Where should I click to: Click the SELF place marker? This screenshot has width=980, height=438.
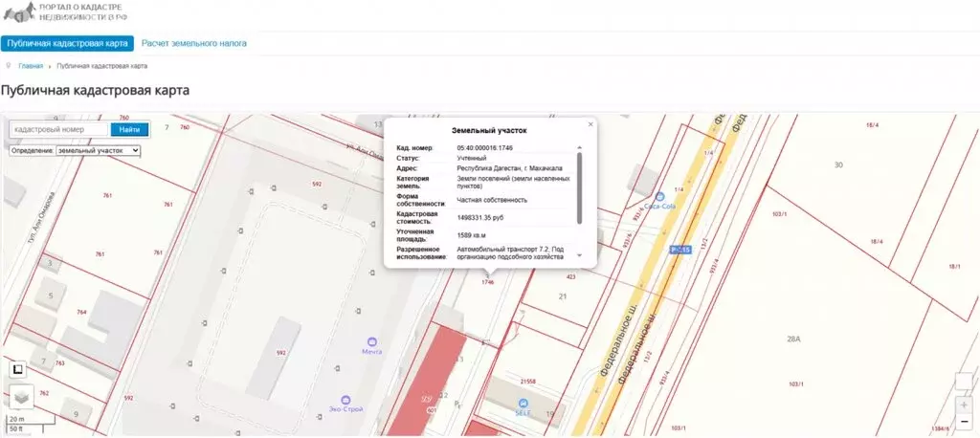tap(523, 403)
